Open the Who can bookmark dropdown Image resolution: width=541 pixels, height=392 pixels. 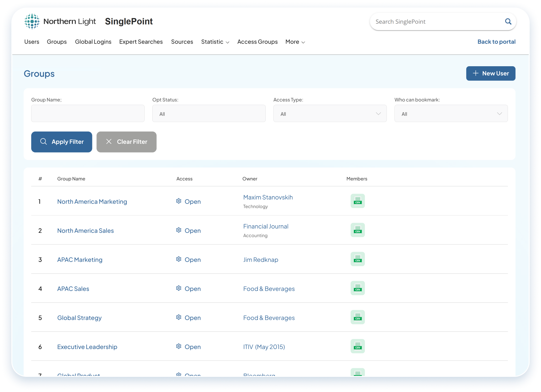(451, 114)
